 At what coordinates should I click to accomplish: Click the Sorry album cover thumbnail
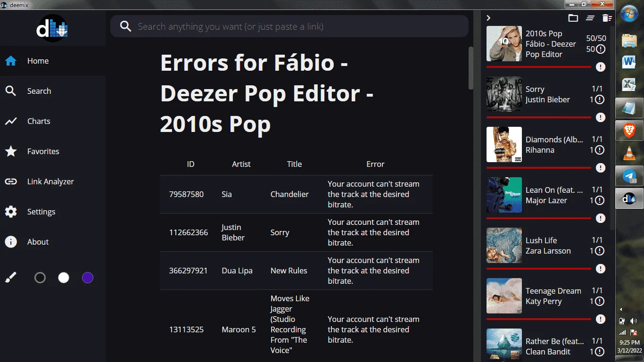504,94
